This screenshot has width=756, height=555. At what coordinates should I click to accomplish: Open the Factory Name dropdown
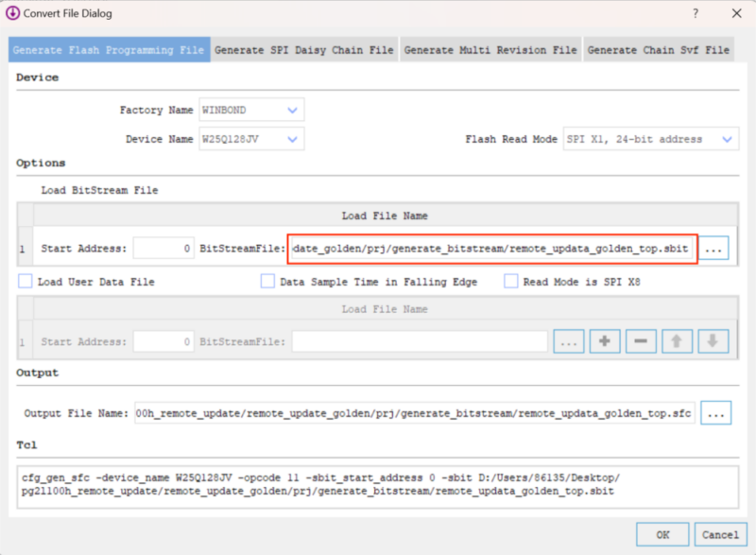point(250,111)
